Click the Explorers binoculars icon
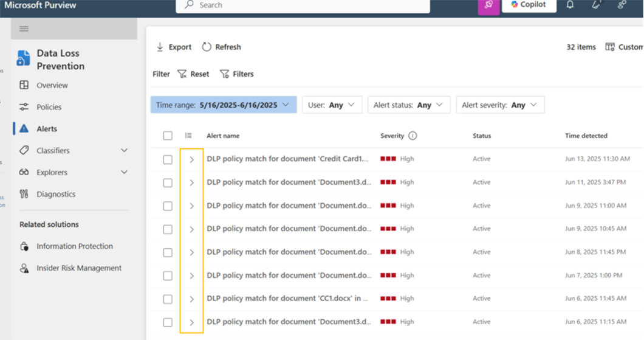The image size is (644, 340). tap(24, 172)
